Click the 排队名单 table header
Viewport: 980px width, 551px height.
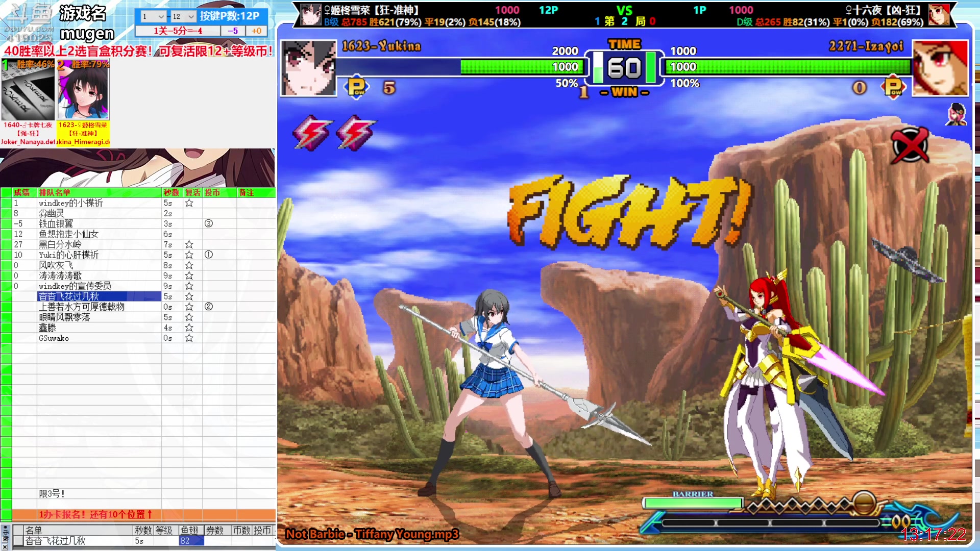pos(99,192)
